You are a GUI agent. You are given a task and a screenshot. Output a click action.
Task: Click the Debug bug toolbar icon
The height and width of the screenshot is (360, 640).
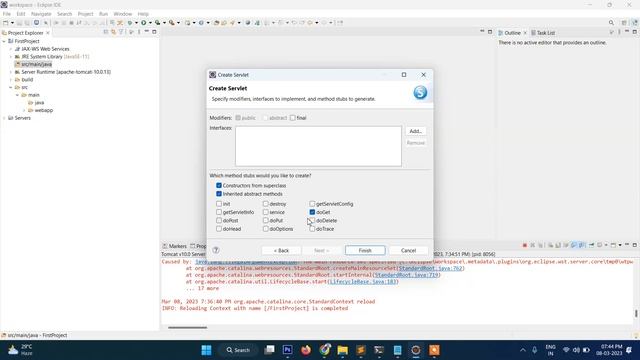pyautogui.click(x=130, y=23)
